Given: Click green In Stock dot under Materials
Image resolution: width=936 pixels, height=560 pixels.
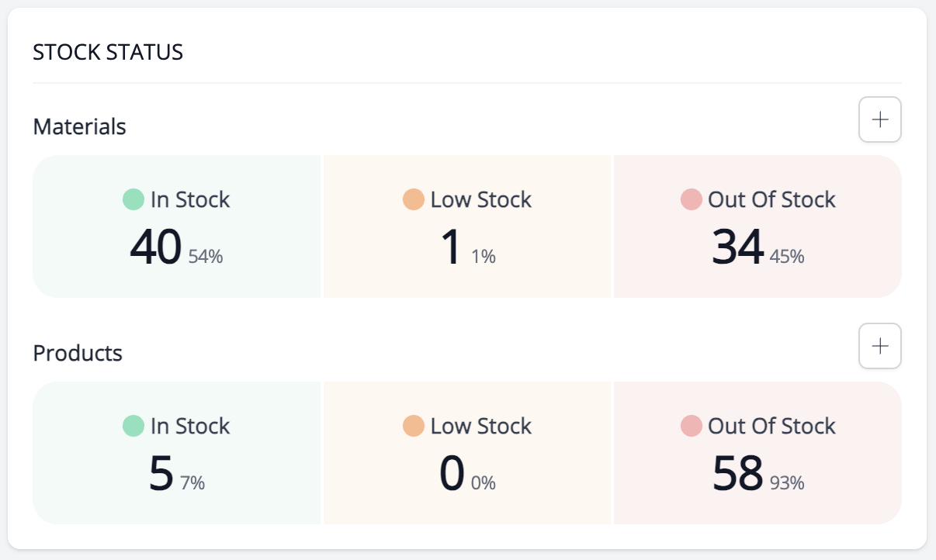Looking at the screenshot, I should tap(133, 199).
